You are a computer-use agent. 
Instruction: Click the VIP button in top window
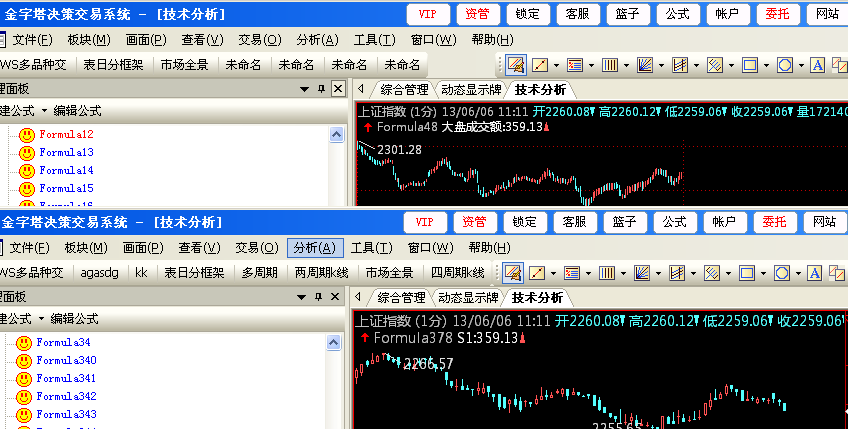pos(428,15)
